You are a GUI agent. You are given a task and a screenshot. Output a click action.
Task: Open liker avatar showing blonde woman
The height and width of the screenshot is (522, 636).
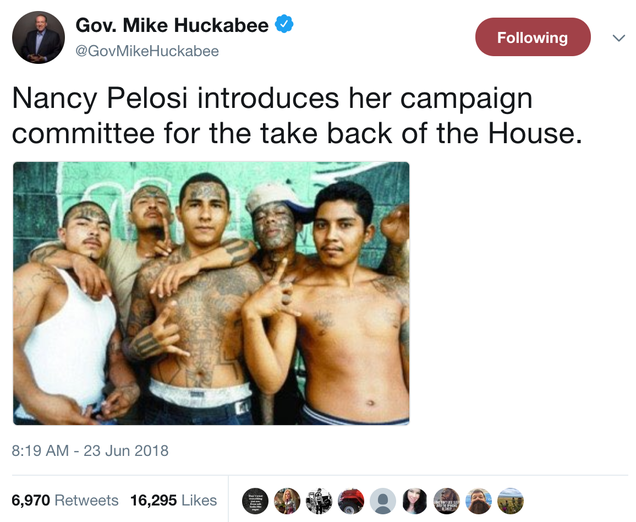(x=287, y=501)
